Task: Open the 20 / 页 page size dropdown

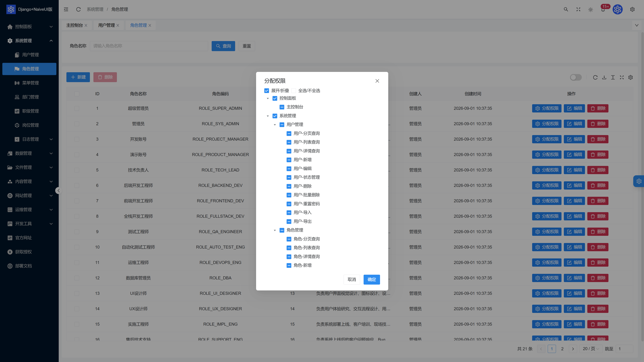Action: (x=591, y=349)
